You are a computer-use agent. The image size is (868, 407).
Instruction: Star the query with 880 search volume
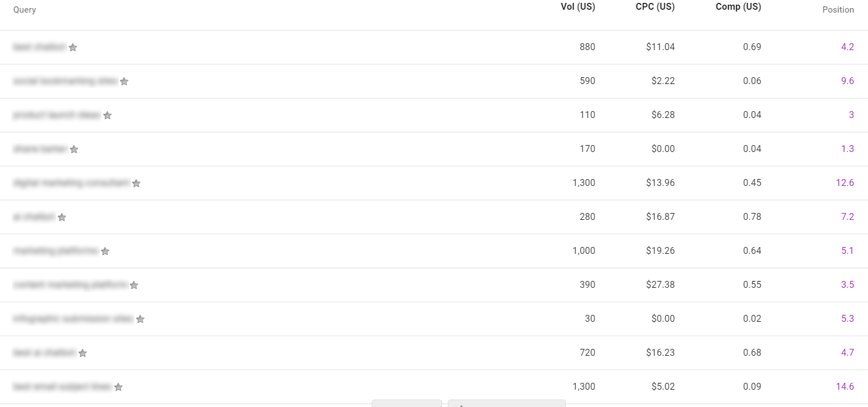73,48
